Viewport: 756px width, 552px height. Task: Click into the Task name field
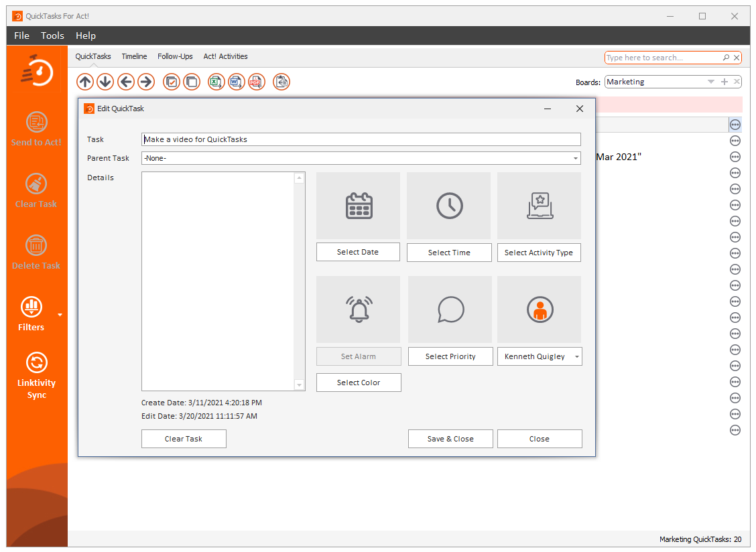click(x=361, y=139)
